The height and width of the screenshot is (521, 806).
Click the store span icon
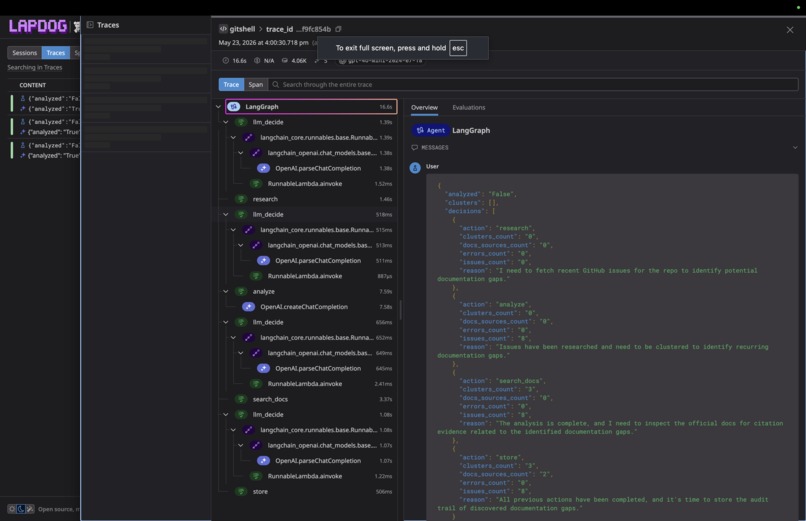point(241,492)
